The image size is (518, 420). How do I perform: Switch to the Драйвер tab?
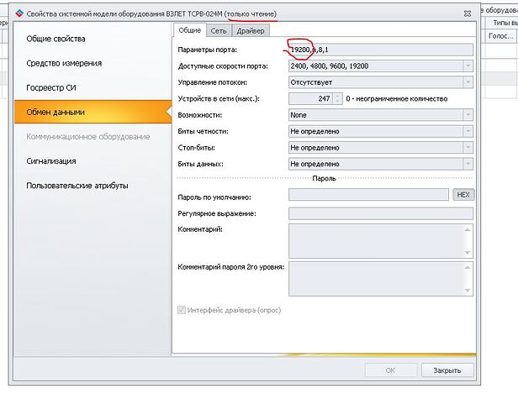251,31
